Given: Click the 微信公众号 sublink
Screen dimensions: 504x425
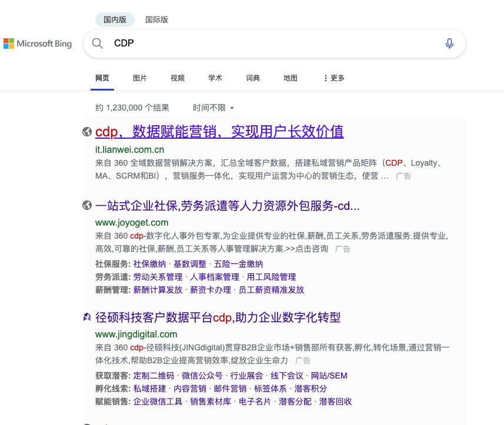Looking at the screenshot, I should pyautogui.click(x=202, y=376).
